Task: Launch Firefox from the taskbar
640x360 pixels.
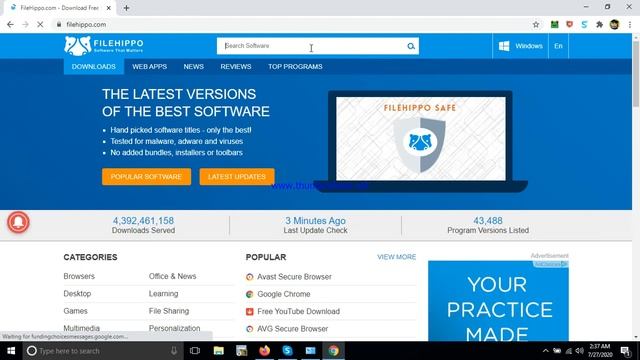Action: point(264,351)
